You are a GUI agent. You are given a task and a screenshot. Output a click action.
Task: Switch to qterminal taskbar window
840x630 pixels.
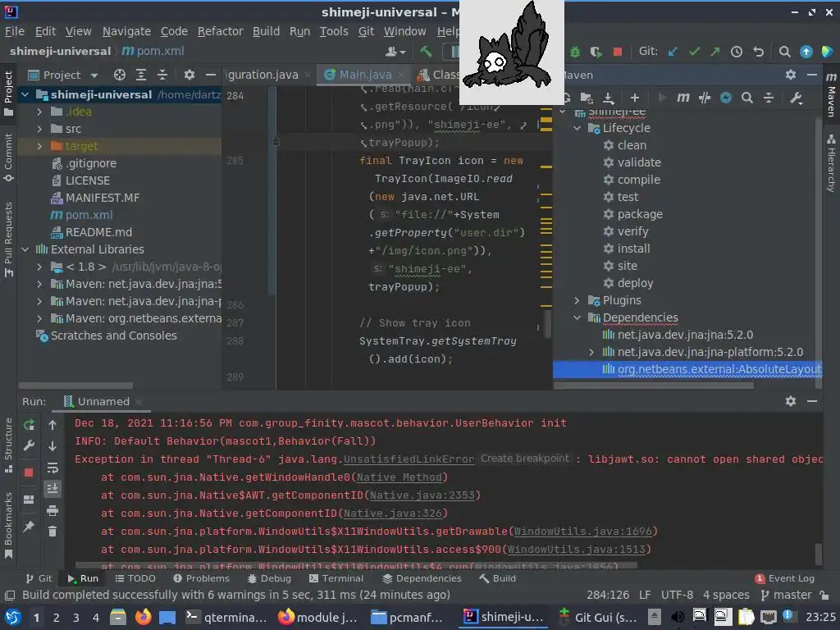pos(226,617)
